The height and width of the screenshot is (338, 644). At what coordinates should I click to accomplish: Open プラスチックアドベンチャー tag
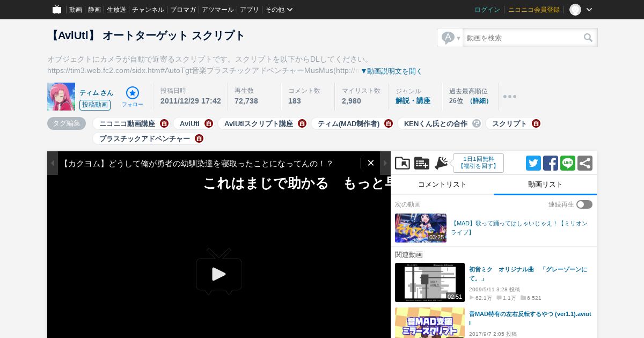click(144, 138)
